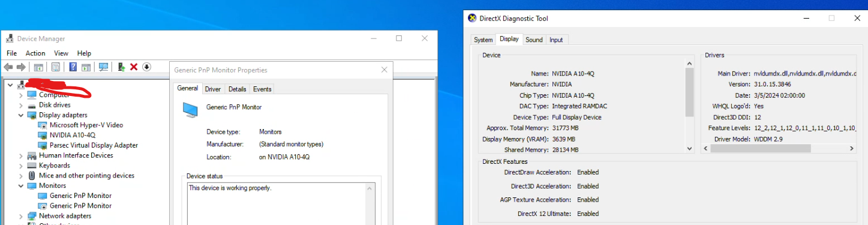Select Parsec Virtual Display Adapter

coord(94,145)
